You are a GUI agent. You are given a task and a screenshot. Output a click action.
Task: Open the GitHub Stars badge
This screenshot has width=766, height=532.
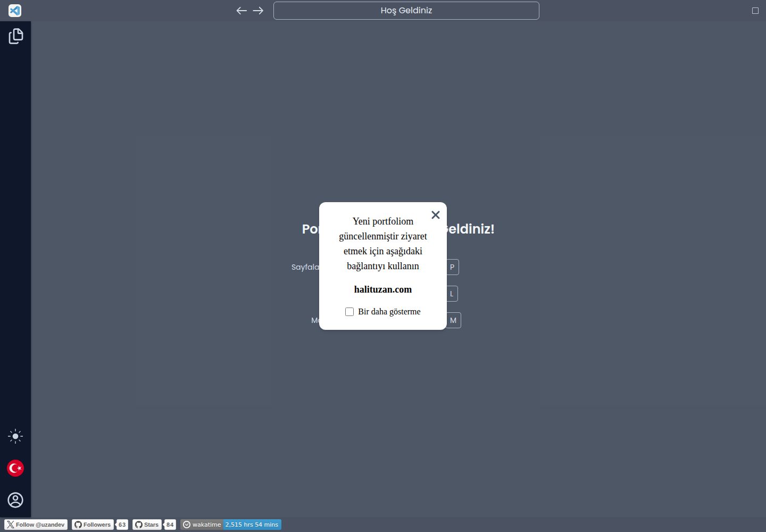[147, 525]
